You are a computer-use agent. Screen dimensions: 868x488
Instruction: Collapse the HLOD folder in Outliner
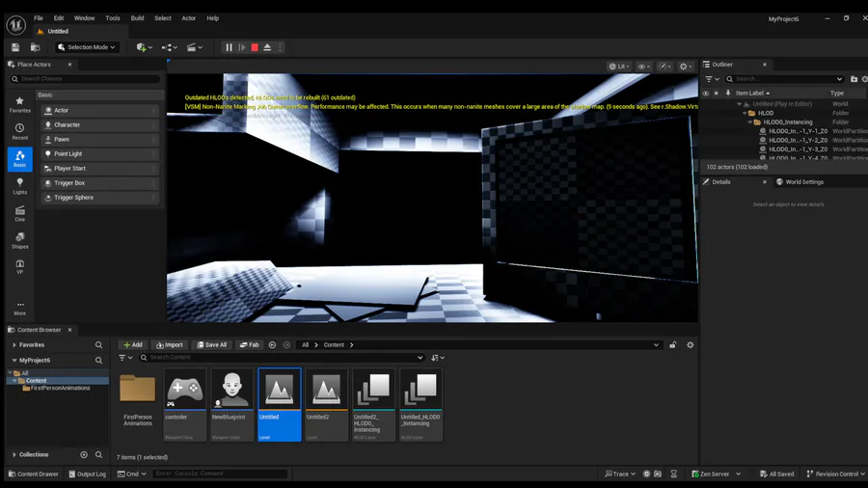tap(746, 113)
